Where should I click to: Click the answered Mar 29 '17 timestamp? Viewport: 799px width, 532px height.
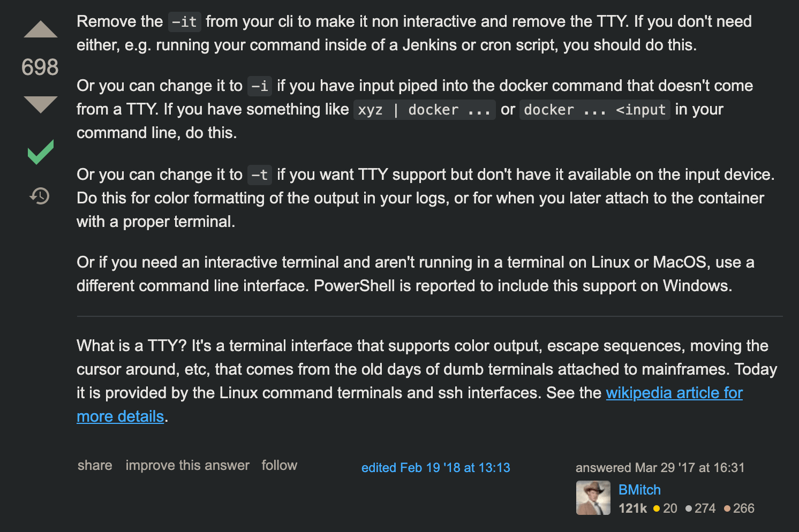coord(660,468)
